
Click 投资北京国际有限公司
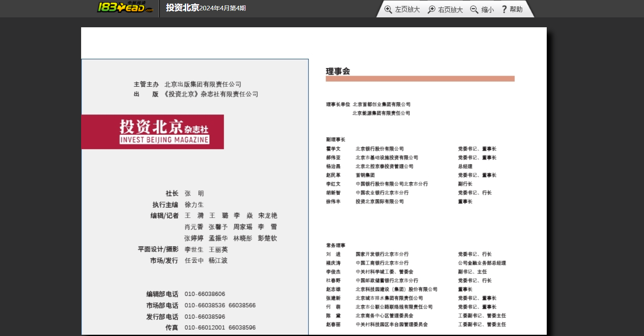[380, 202]
